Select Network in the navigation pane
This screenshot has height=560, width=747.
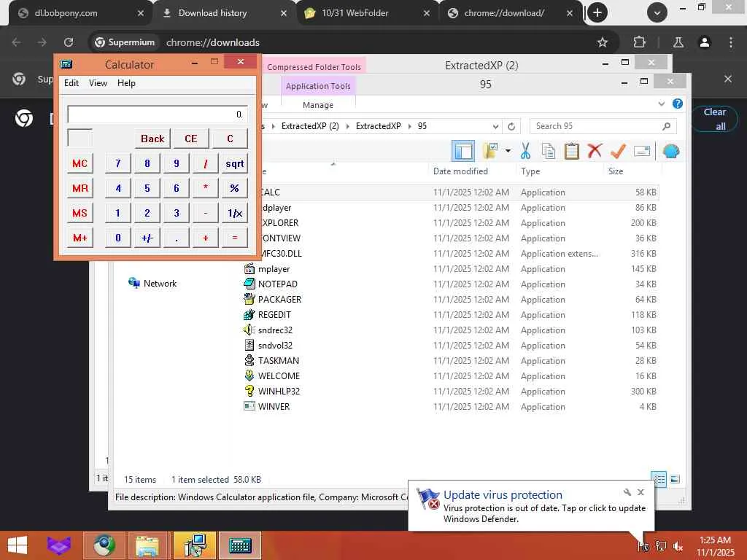point(160,284)
